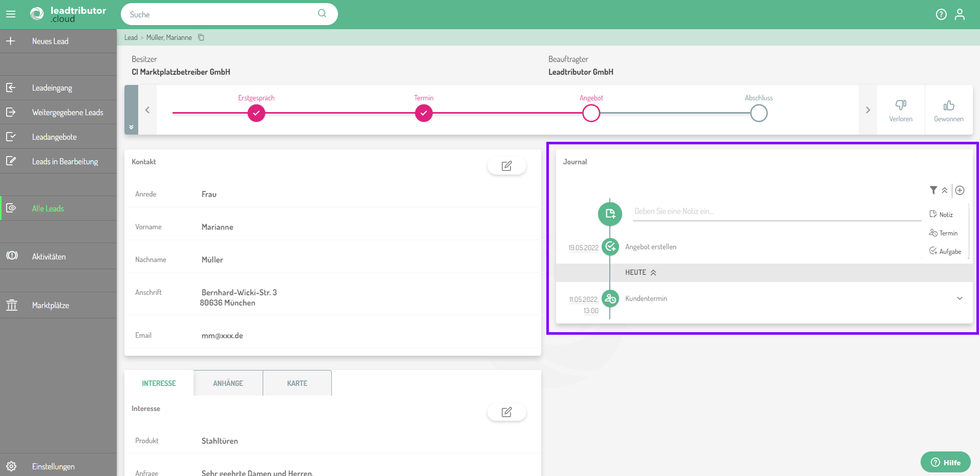
Task: Expand the status panel with double chevron
Action: coord(132,127)
